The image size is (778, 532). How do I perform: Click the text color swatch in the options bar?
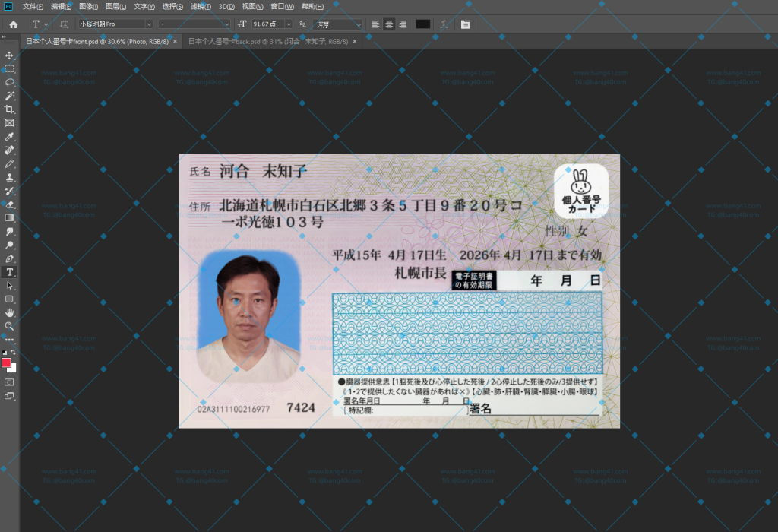point(422,24)
